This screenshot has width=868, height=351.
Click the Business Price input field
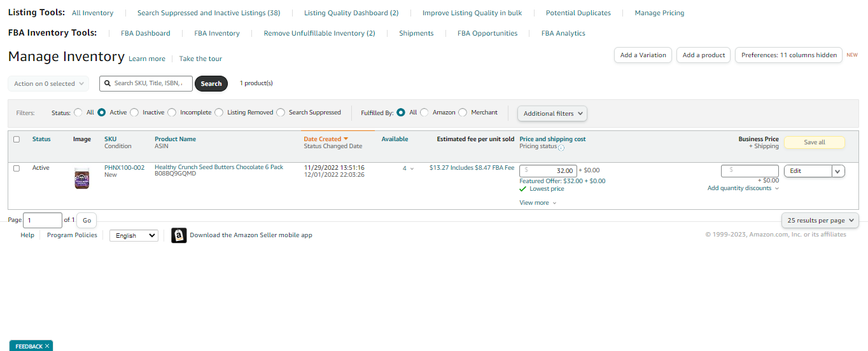tap(750, 170)
